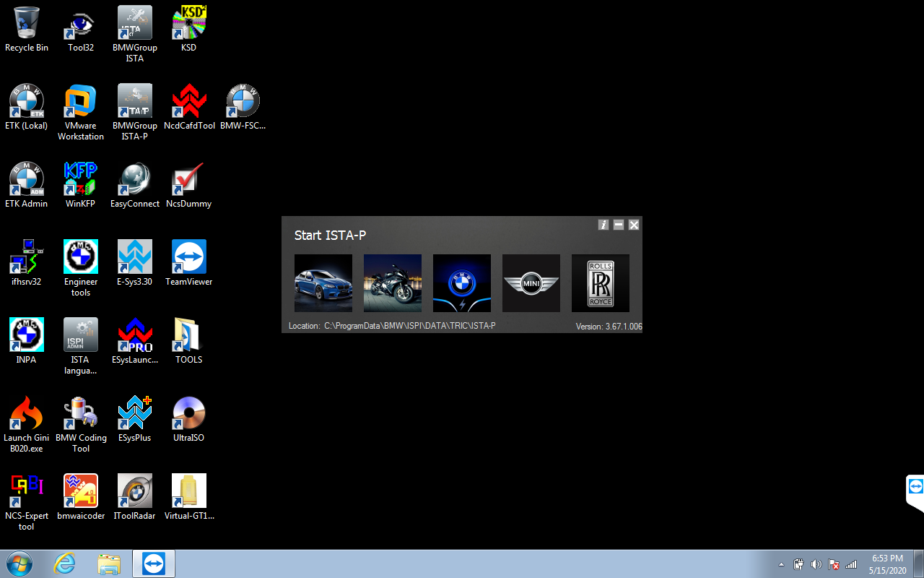The height and width of the screenshot is (578, 924).
Task: Select the E-Sys3.30 desktop shortcut
Action: 135,263
